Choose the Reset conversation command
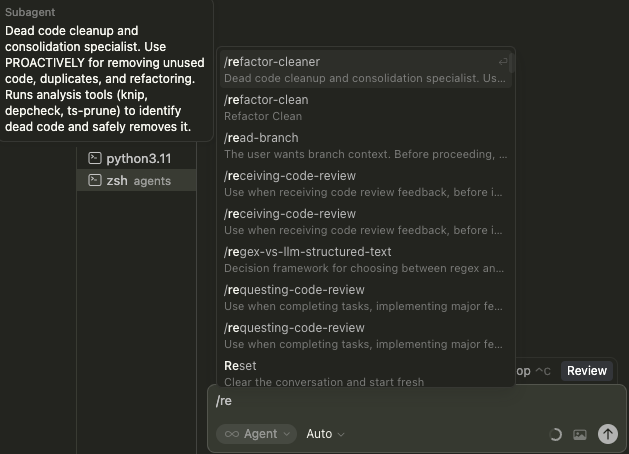Screen dimensions: 629x454 pyautogui.click(x=365, y=373)
